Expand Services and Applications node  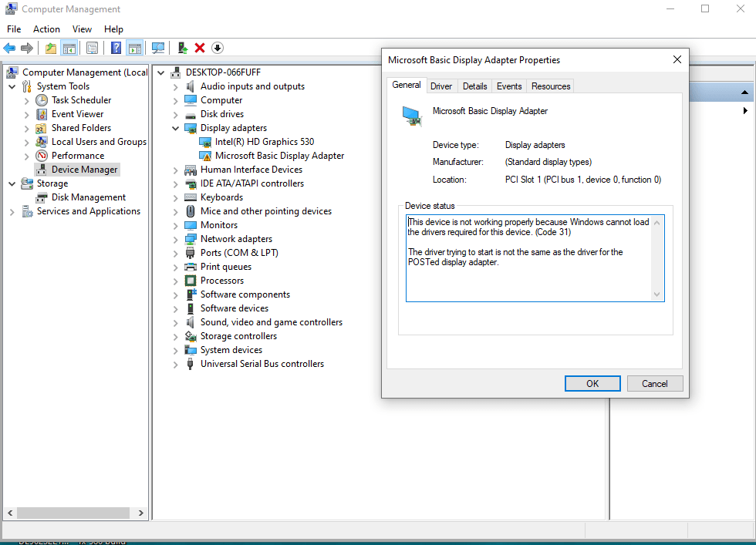pos(12,211)
